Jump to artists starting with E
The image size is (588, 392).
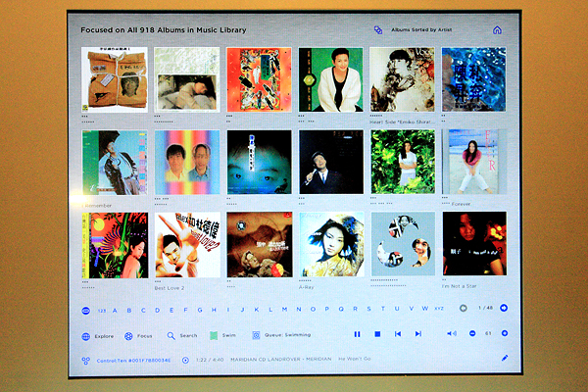[x=171, y=311]
